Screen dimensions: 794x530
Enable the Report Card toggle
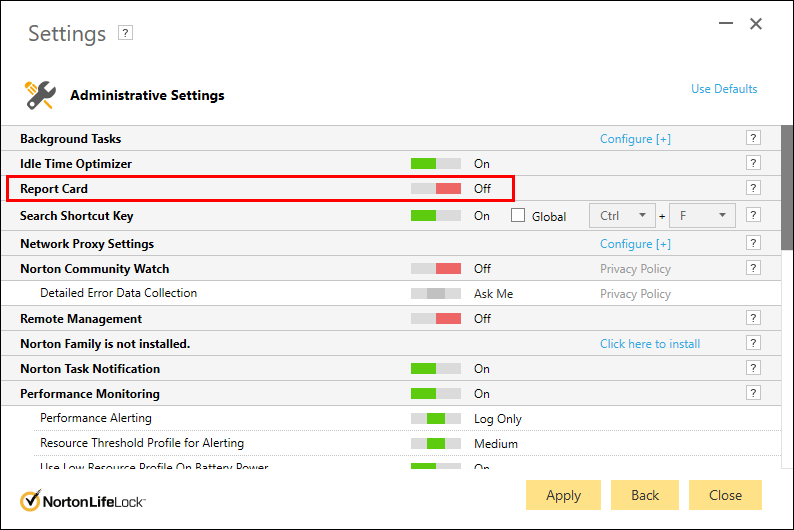coord(435,188)
